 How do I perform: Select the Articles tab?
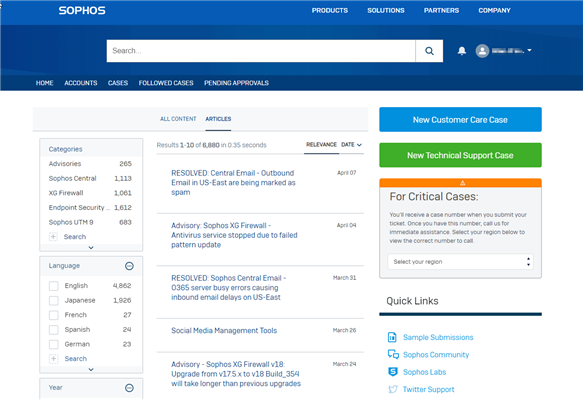218,119
